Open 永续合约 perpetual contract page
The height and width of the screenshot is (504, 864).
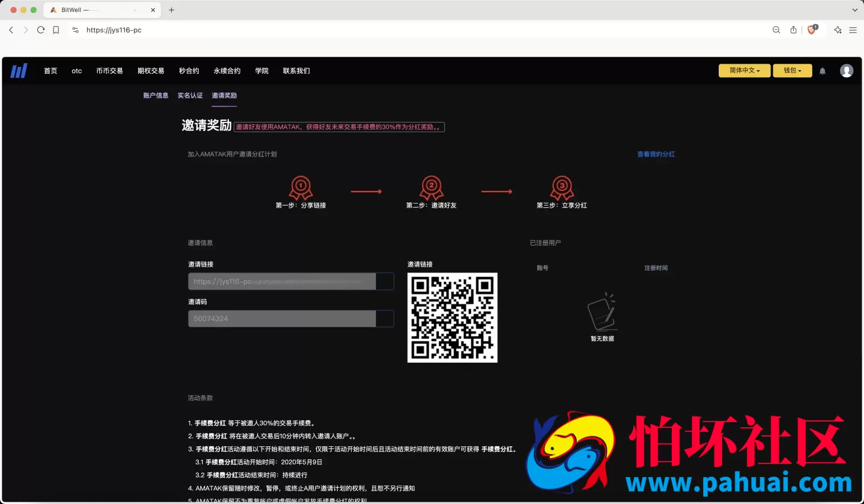pos(227,71)
